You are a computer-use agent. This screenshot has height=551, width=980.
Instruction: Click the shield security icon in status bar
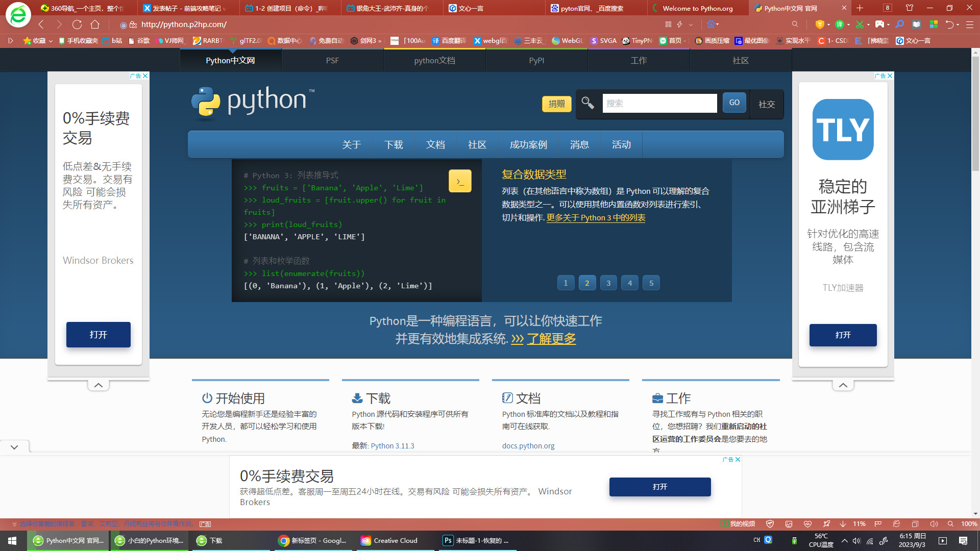[770, 524]
